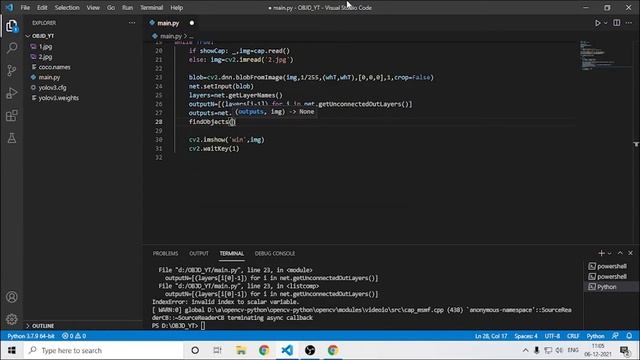
Task: Open errors and warnings status indicator
Action: [74, 336]
